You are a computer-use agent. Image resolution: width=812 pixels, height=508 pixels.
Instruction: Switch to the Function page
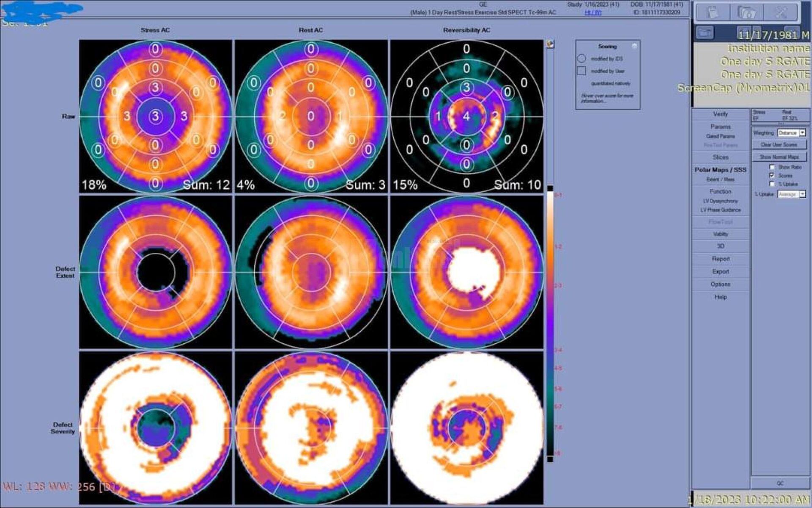pyautogui.click(x=720, y=191)
